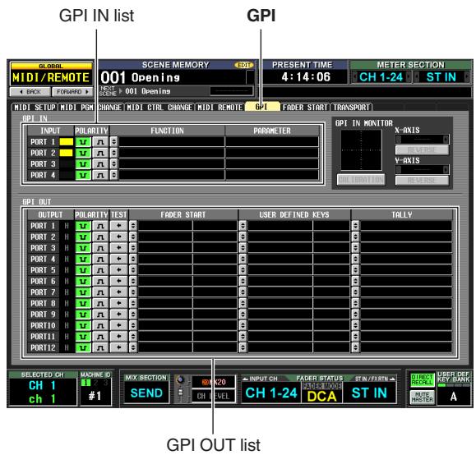The height and width of the screenshot is (455, 476).
Task: Set GPI IN Port 1 to low-active polarity
Action: [83, 142]
